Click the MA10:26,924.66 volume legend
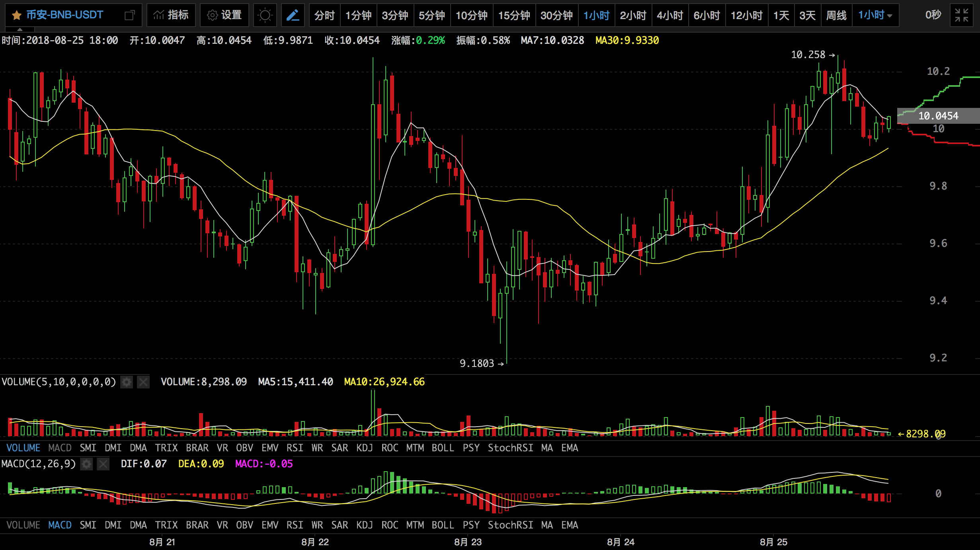The width and height of the screenshot is (980, 550). point(384,382)
